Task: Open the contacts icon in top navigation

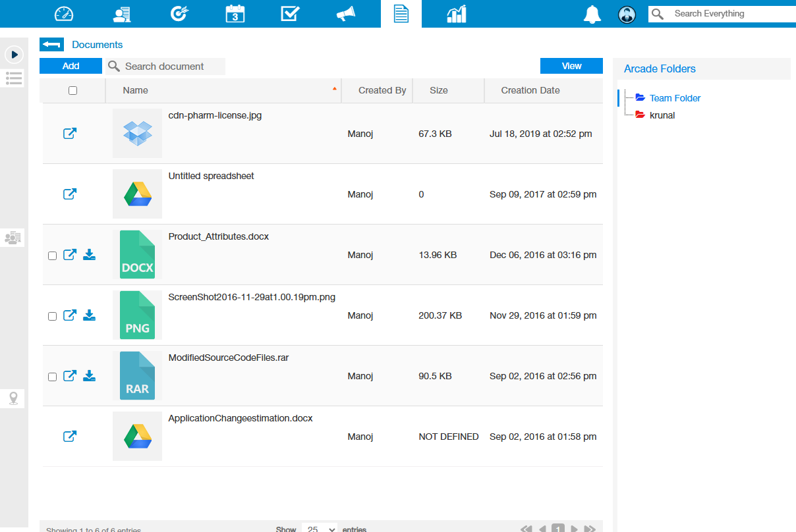Action: click(122, 14)
